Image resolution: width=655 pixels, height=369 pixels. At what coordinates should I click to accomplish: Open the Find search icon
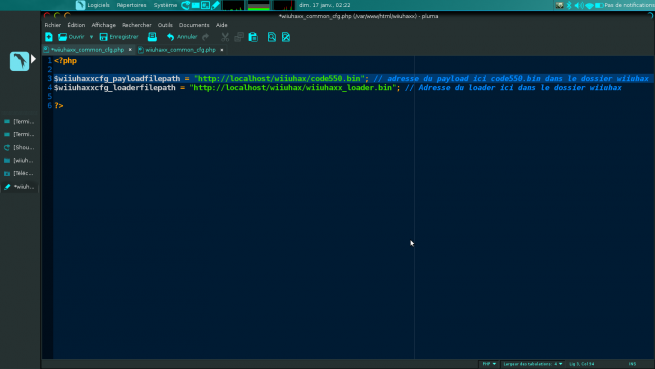272,37
